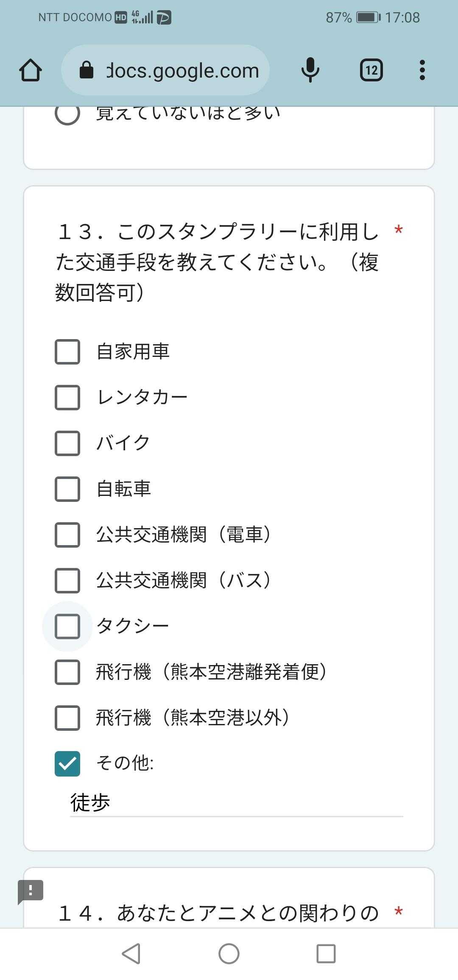Image resolution: width=458 pixels, height=980 pixels.
Task: Tap the docs.google.com address bar
Action: 182,70
